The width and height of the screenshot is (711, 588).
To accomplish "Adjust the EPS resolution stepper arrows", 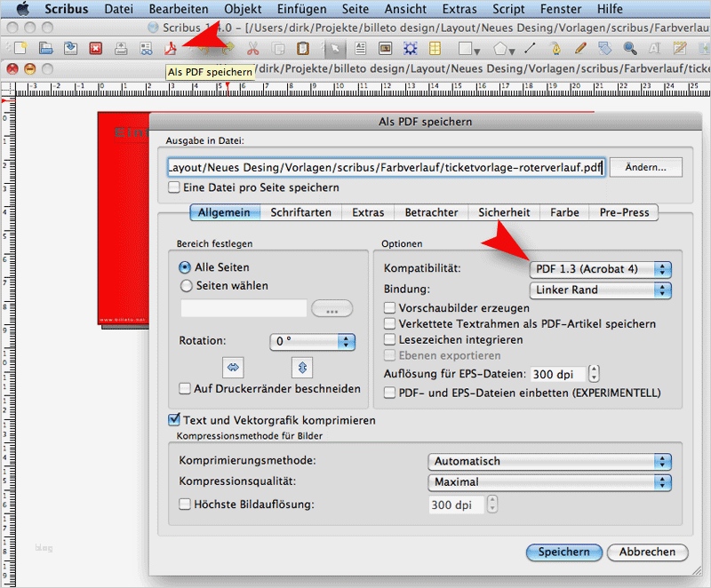I will coord(594,374).
